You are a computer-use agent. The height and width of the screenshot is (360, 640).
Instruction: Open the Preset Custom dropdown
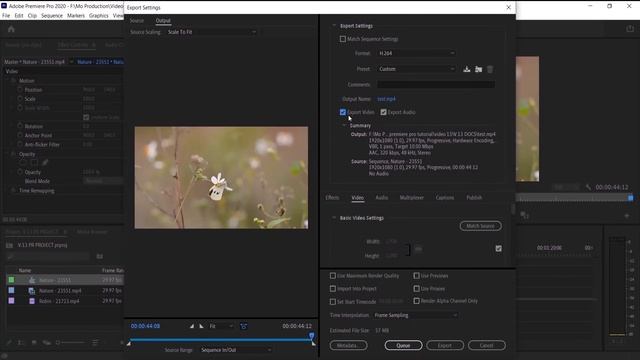(x=416, y=69)
